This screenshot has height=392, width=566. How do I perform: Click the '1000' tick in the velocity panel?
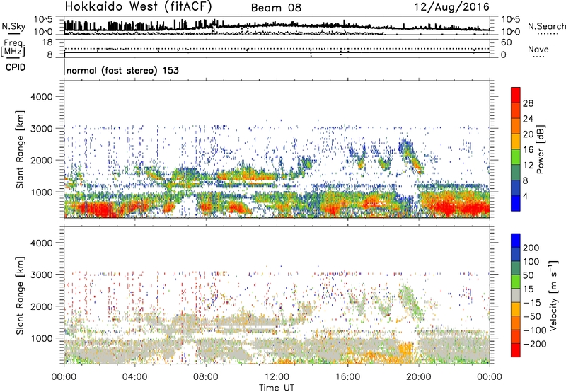point(41,338)
